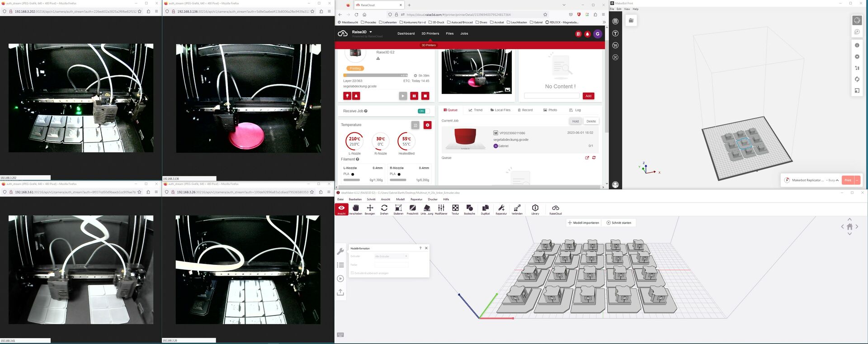Image resolution: width=868 pixels, height=344 pixels.
Task: Click the Print button in MakerBot
Action: coord(848,180)
